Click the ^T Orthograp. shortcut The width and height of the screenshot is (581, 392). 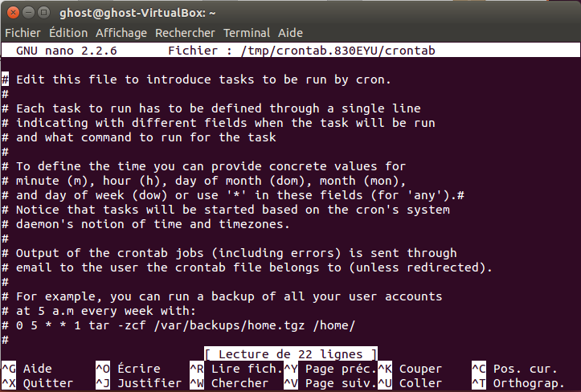coord(518,383)
